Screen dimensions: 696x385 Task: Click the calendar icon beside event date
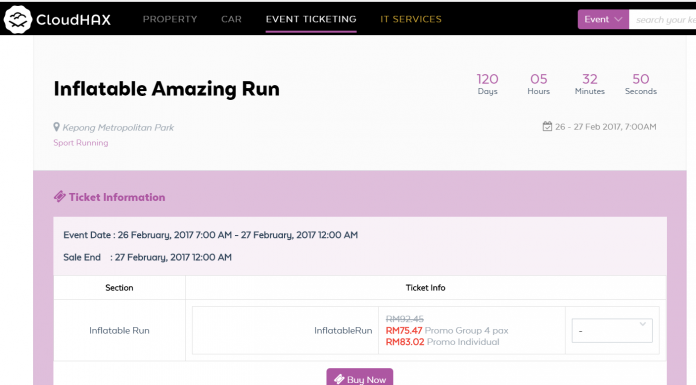547,127
